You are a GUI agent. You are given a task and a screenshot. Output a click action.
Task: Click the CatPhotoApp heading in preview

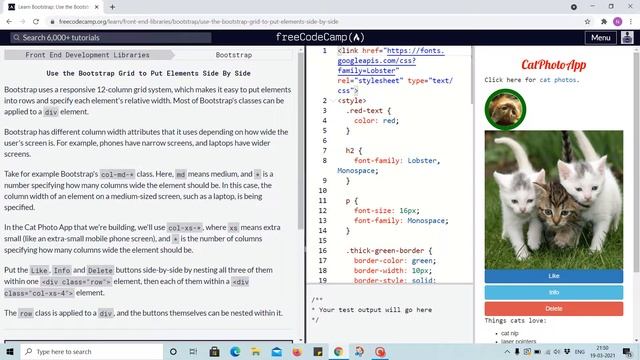553,64
